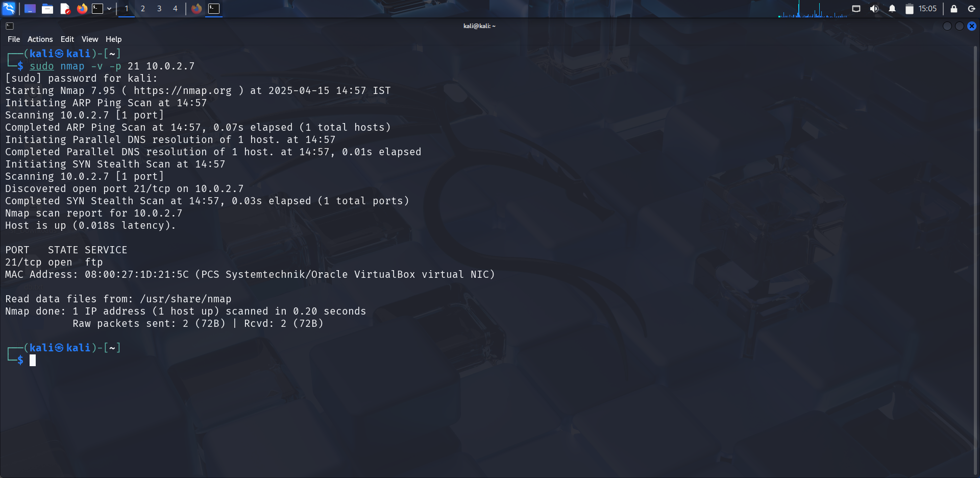The image size is (980, 478).
Task: Click the https://nmap.org URL in output
Action: tap(183, 91)
